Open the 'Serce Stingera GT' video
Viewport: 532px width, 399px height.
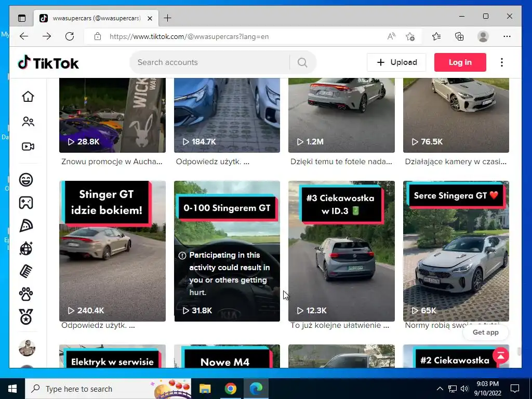pyautogui.click(x=456, y=251)
